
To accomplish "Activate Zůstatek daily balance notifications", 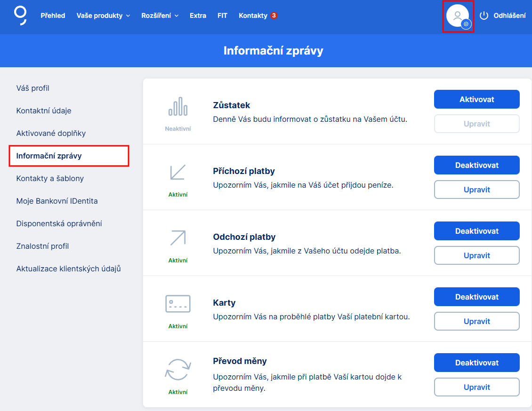I will pos(476,99).
